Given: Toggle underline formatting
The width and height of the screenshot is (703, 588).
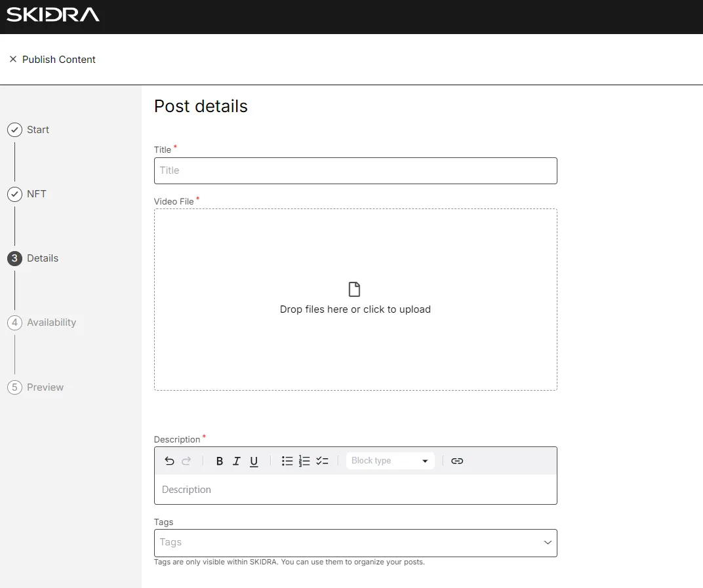Looking at the screenshot, I should click(254, 461).
